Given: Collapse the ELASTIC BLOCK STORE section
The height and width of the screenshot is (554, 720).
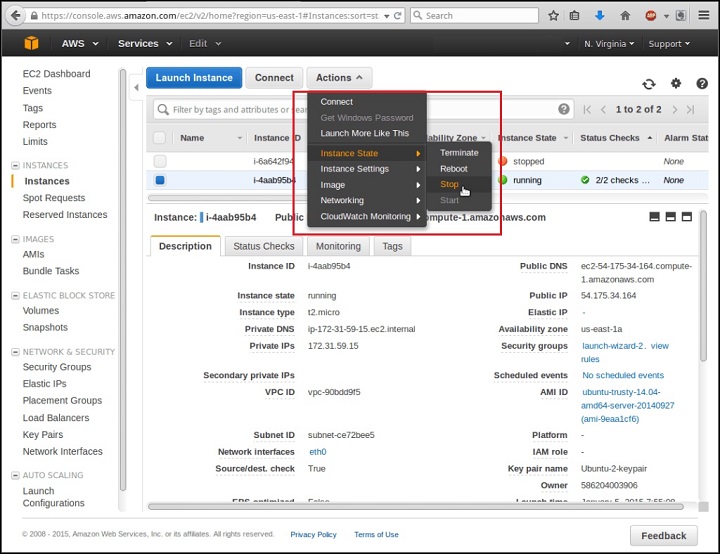Looking at the screenshot, I should (15, 295).
